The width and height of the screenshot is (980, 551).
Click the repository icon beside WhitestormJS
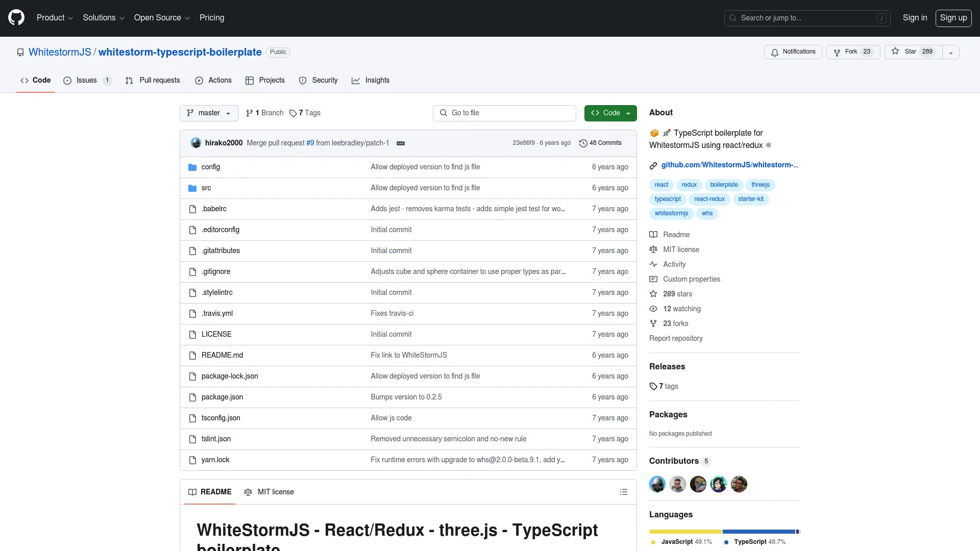pos(20,53)
